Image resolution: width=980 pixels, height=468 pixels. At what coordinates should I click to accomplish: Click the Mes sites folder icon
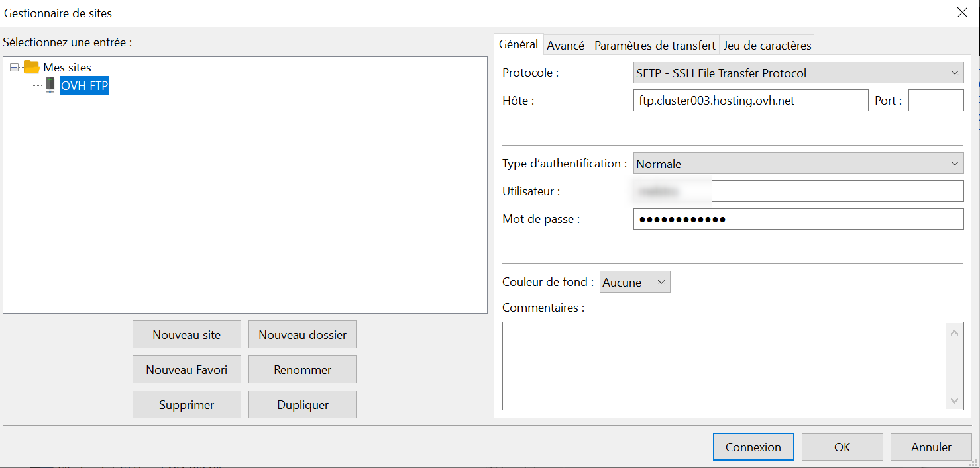[x=31, y=67]
